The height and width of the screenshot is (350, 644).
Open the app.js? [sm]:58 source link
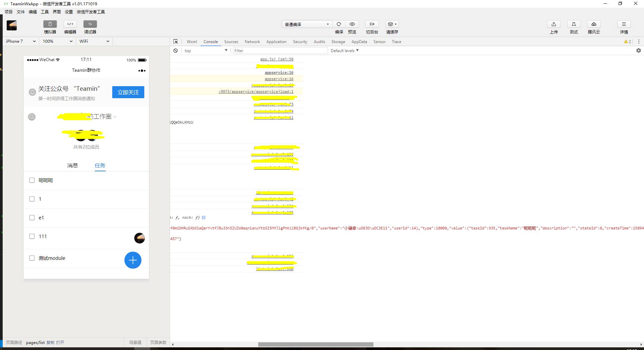[x=277, y=59]
